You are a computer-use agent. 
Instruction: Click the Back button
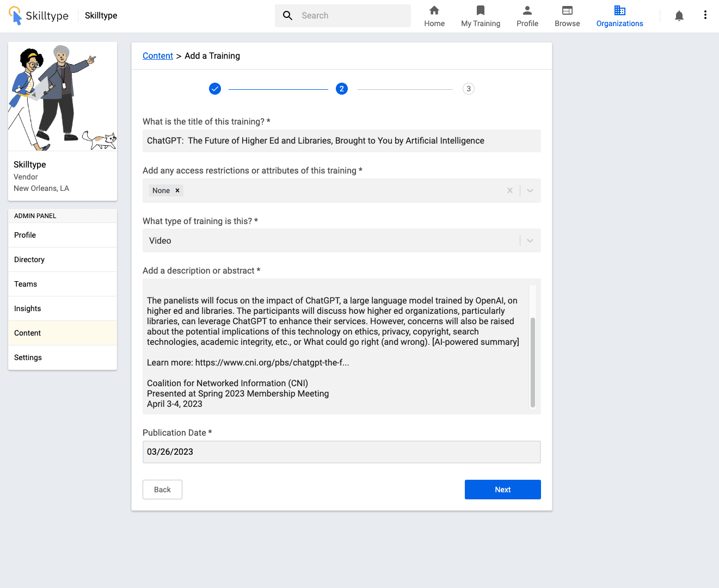pyautogui.click(x=162, y=490)
